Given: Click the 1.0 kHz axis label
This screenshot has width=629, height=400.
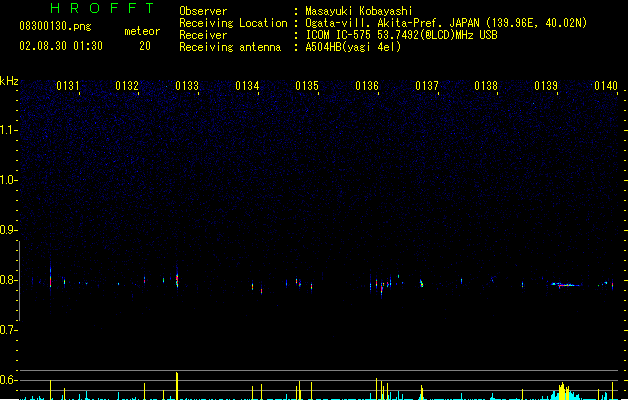Looking at the screenshot, I should click(8, 180).
